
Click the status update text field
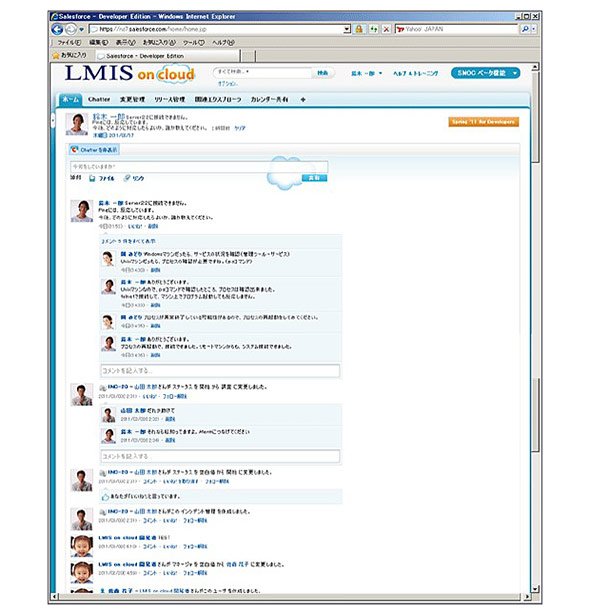pyautogui.click(x=199, y=167)
